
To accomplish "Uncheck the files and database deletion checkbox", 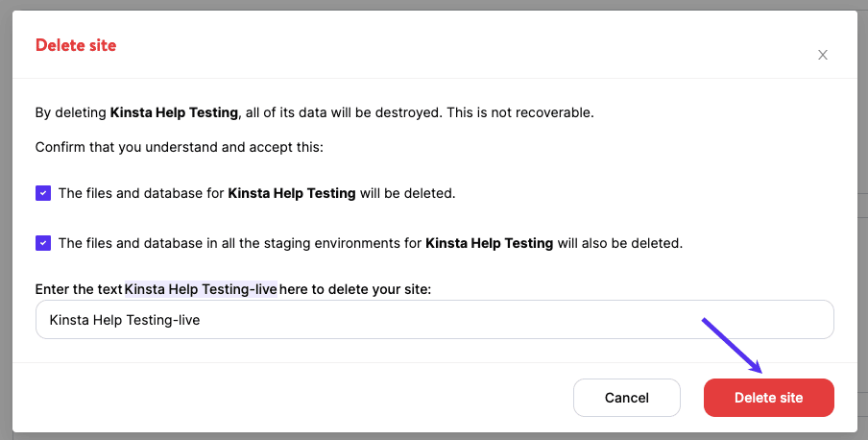I will coord(43,193).
